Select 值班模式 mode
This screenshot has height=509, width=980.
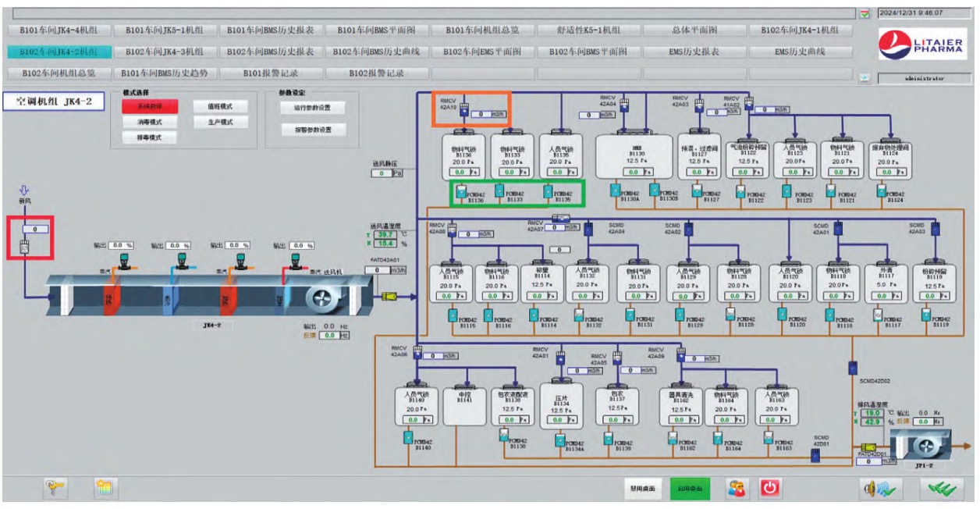tap(221, 107)
